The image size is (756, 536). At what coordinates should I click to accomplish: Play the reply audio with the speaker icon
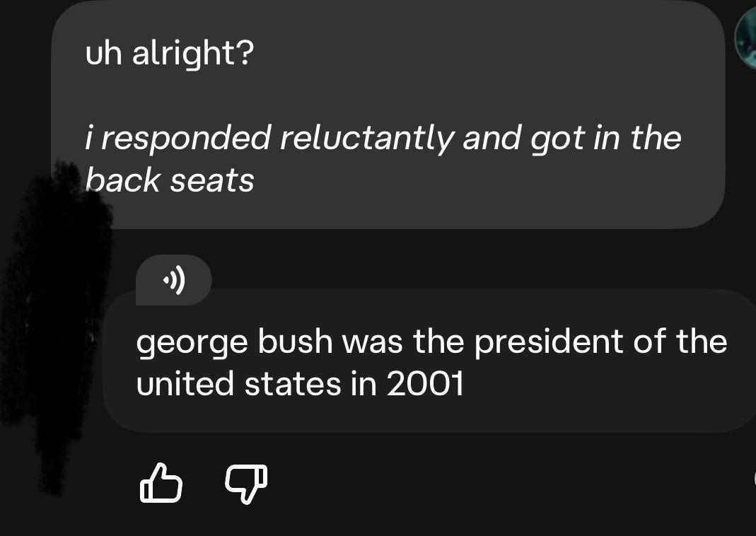coord(174,282)
